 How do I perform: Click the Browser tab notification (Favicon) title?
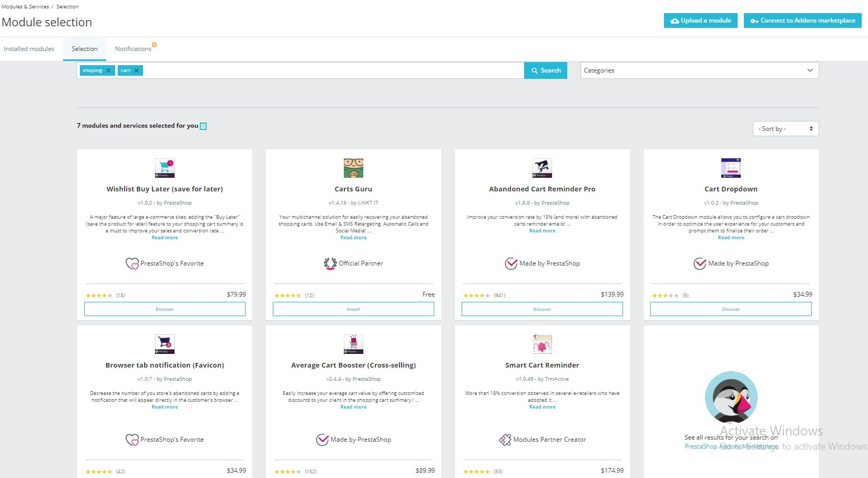165,365
